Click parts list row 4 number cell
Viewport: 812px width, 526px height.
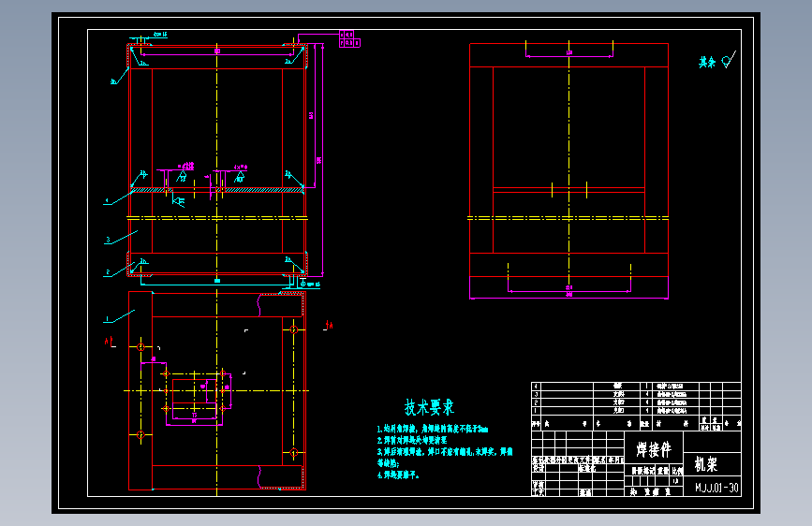pos(536,387)
